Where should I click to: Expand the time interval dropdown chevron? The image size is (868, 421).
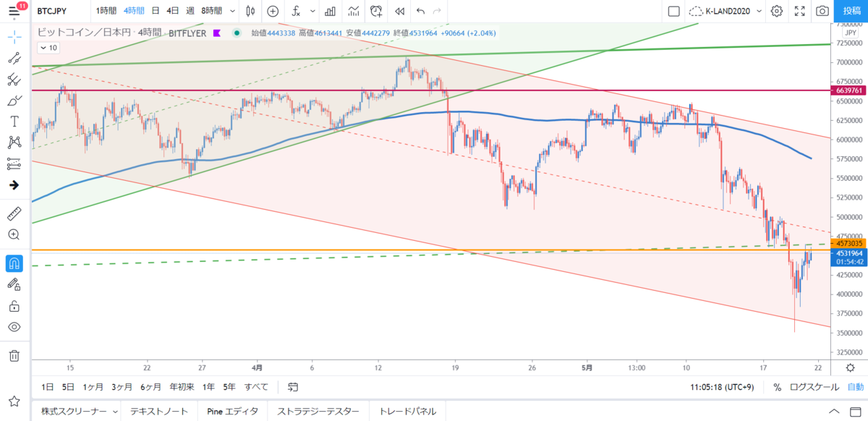tap(231, 11)
